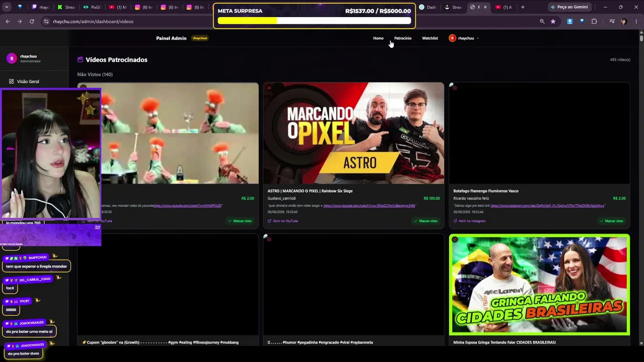Open the Patrocínio nav link
This screenshot has height=362, width=644.
coord(403,38)
